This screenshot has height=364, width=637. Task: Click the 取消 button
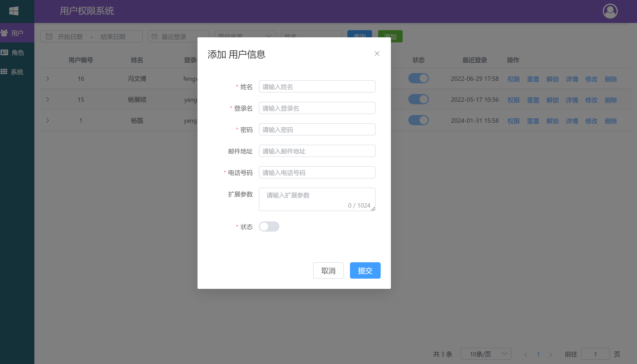pyautogui.click(x=328, y=270)
